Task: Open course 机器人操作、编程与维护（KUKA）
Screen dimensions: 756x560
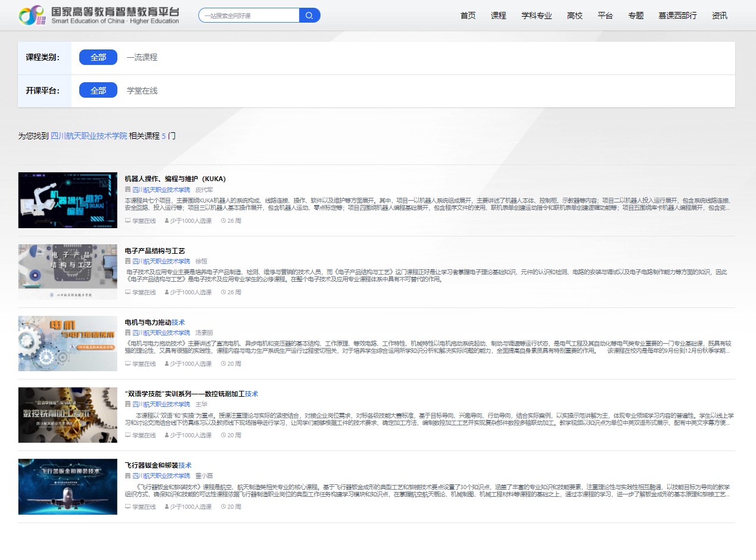Action: pyautogui.click(x=175, y=179)
